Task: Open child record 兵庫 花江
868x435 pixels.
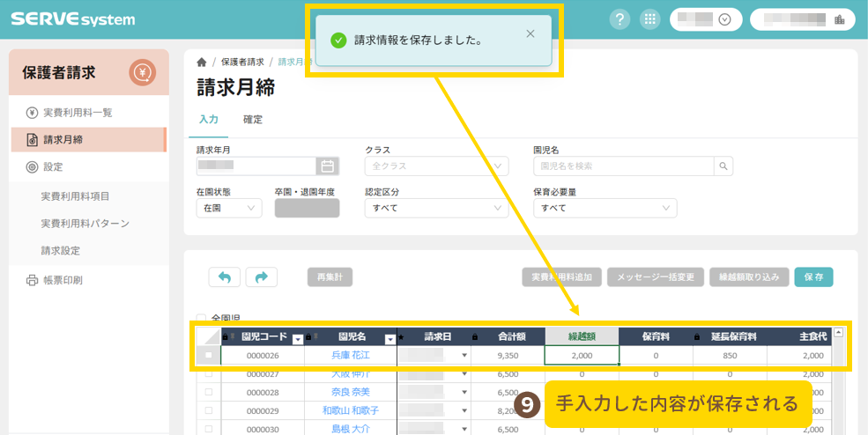Action: tap(350, 356)
